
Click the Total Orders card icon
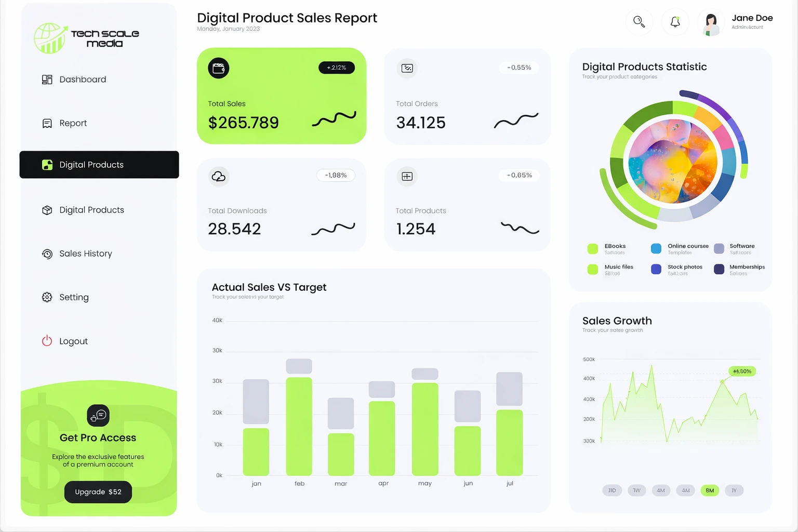(x=407, y=68)
